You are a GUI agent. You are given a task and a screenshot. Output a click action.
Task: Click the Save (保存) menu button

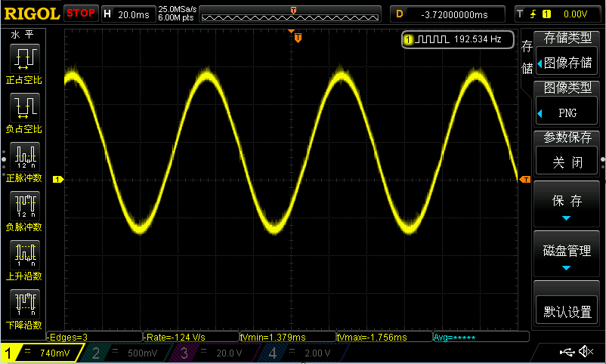[x=567, y=204]
